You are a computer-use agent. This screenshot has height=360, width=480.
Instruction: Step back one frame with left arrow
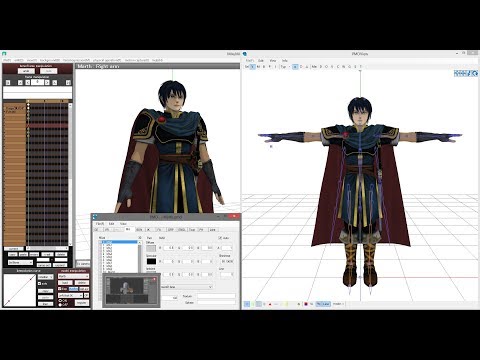[x=28, y=82]
